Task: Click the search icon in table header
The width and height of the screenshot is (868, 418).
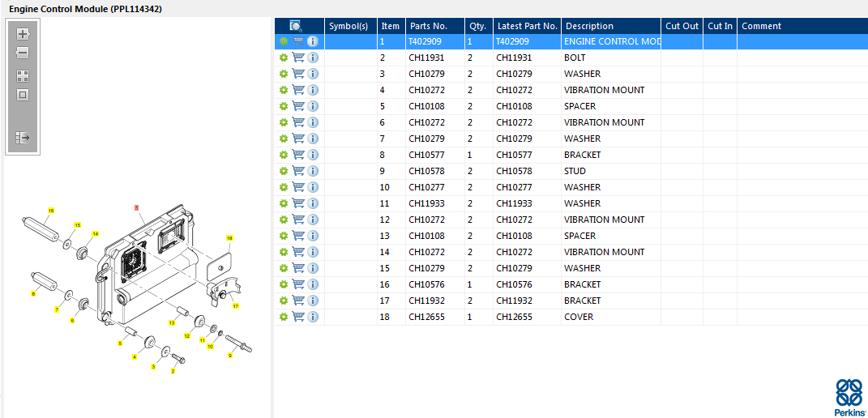Action: [x=296, y=25]
